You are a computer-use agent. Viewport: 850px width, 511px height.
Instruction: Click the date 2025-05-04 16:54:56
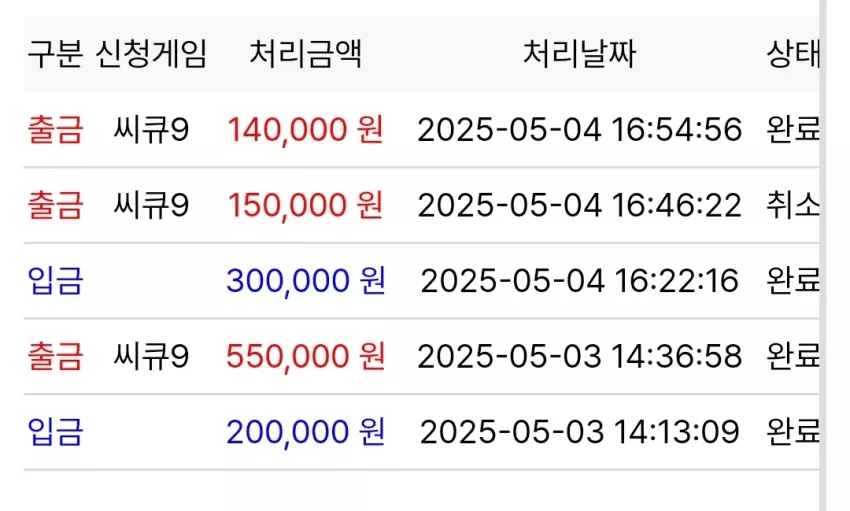(579, 130)
